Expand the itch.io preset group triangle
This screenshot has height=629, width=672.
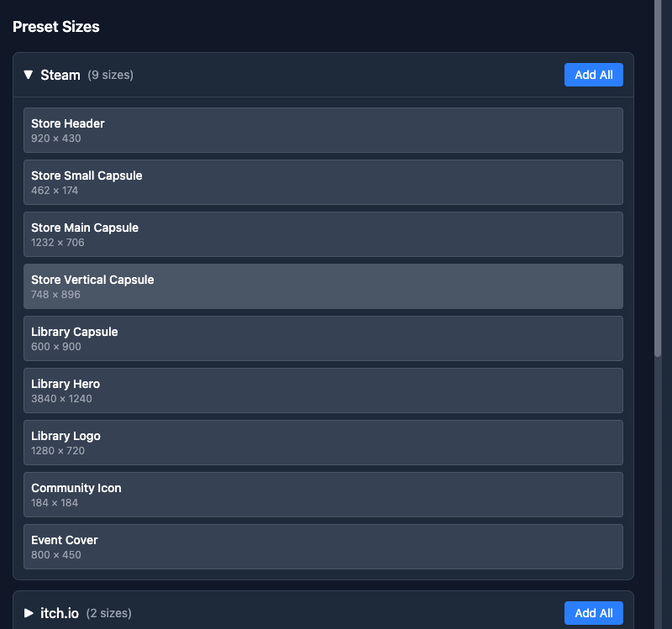click(x=29, y=613)
